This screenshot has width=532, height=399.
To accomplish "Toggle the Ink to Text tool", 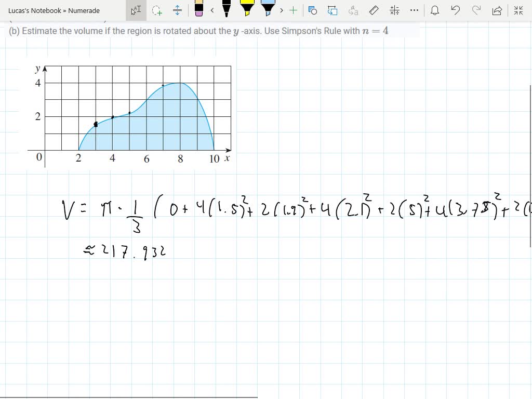I will point(352,9).
